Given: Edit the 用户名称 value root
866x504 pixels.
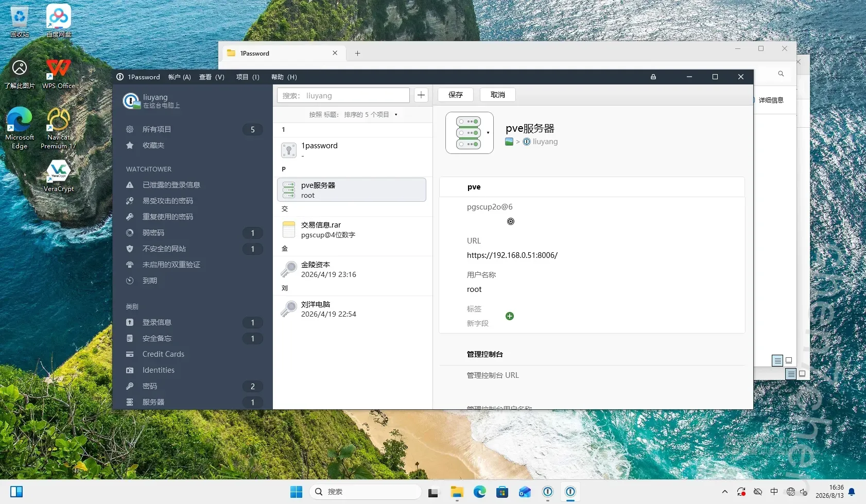Looking at the screenshot, I should click(474, 289).
